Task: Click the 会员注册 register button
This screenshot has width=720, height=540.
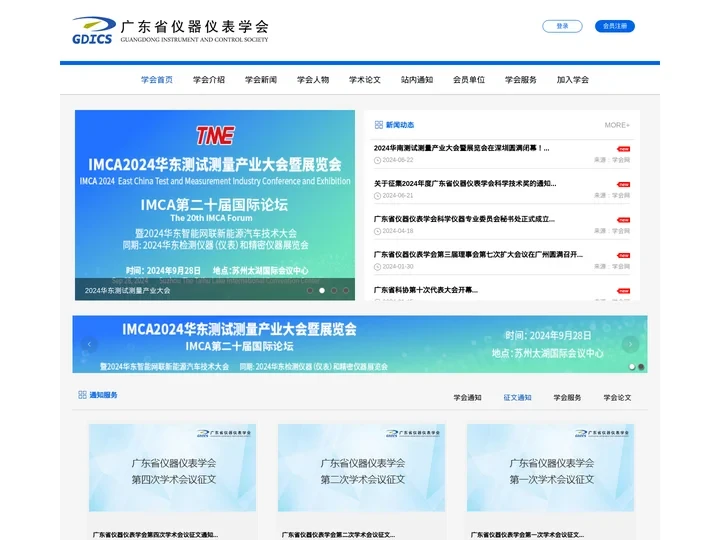Action: [614, 26]
